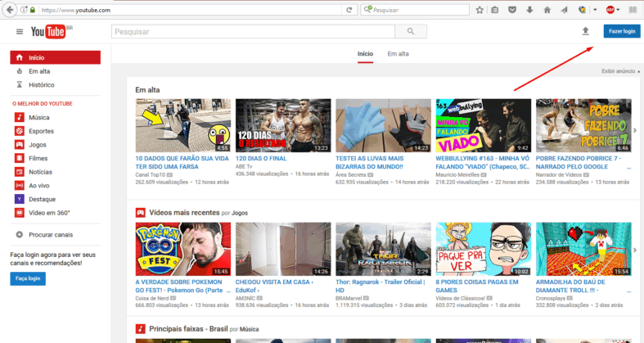Click the upload arrow icon
Image resolution: width=644 pixels, height=343 pixels.
586,31
